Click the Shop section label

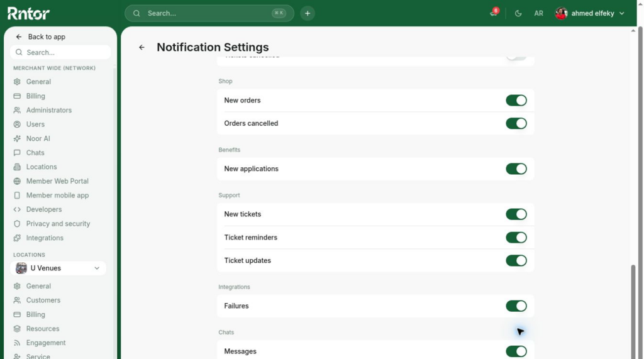click(226, 81)
